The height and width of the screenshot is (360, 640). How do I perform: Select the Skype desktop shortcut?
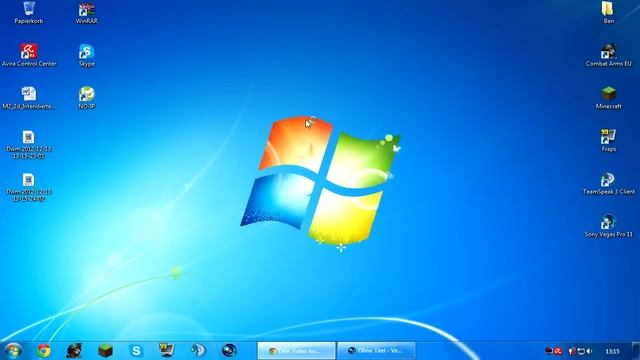point(87,55)
